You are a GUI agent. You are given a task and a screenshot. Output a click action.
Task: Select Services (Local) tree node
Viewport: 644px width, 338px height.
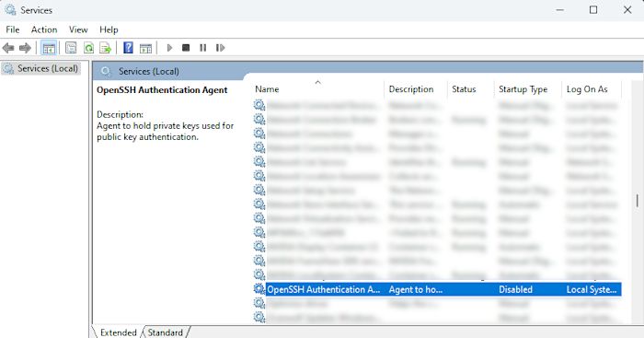point(41,68)
